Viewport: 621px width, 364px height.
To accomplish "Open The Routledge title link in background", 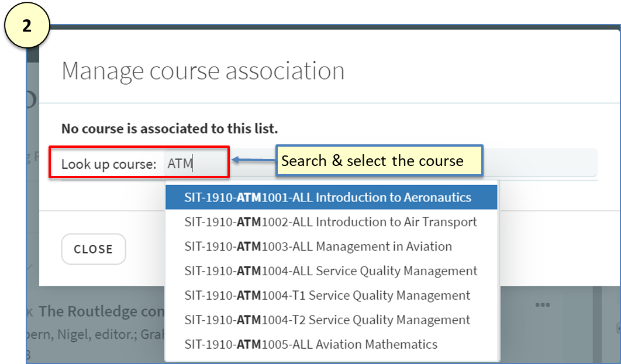I will click(x=99, y=311).
